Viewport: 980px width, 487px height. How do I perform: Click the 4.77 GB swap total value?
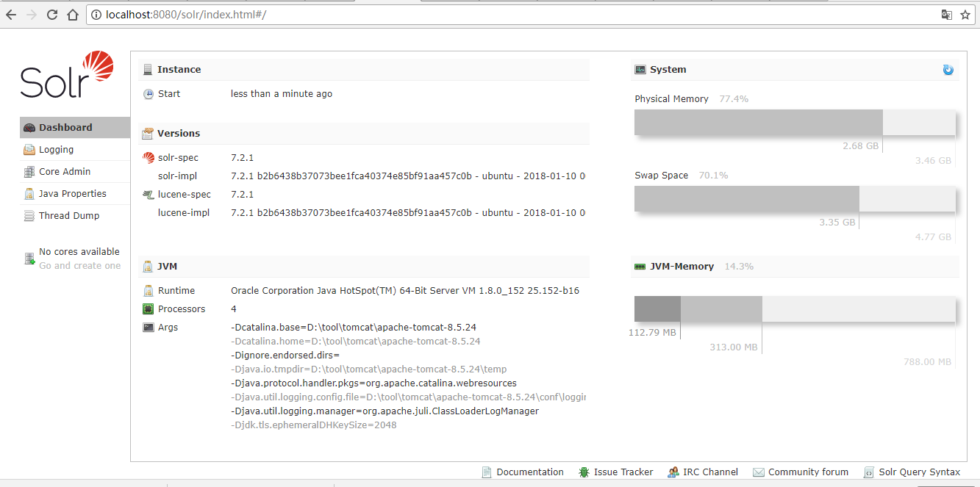(933, 237)
